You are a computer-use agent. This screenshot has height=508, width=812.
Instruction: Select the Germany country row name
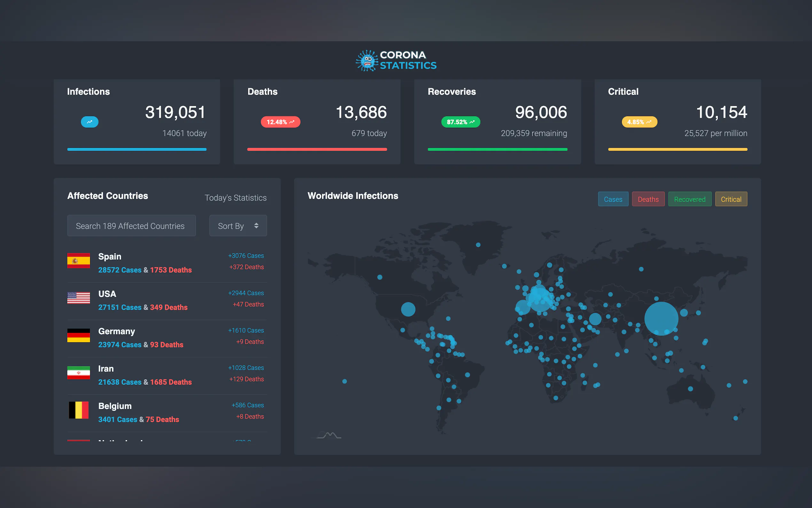pyautogui.click(x=116, y=332)
